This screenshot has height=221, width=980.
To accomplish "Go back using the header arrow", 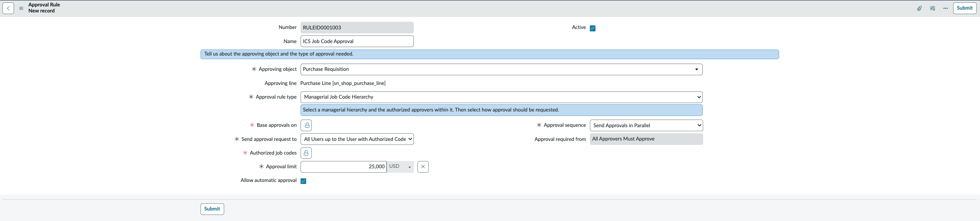I will point(8,8).
